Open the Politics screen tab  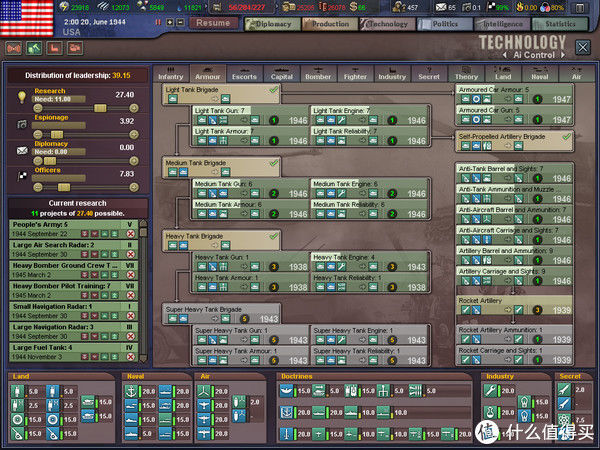(445, 24)
